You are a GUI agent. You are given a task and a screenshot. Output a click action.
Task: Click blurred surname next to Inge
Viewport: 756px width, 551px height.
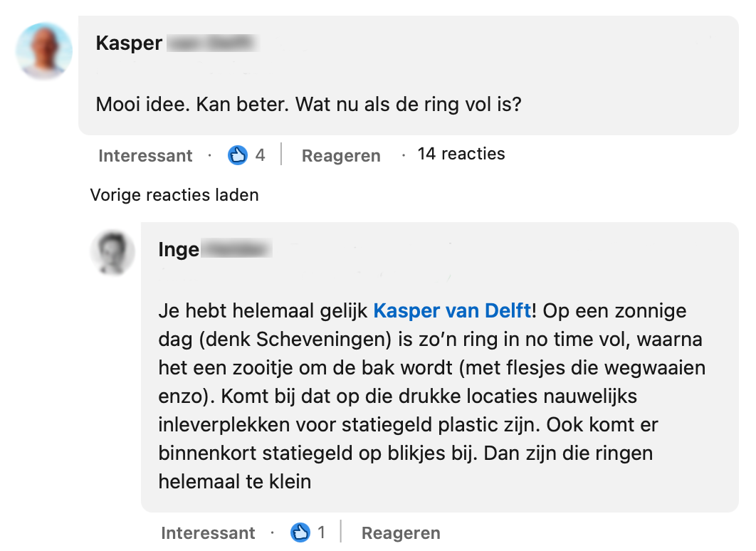point(236,250)
